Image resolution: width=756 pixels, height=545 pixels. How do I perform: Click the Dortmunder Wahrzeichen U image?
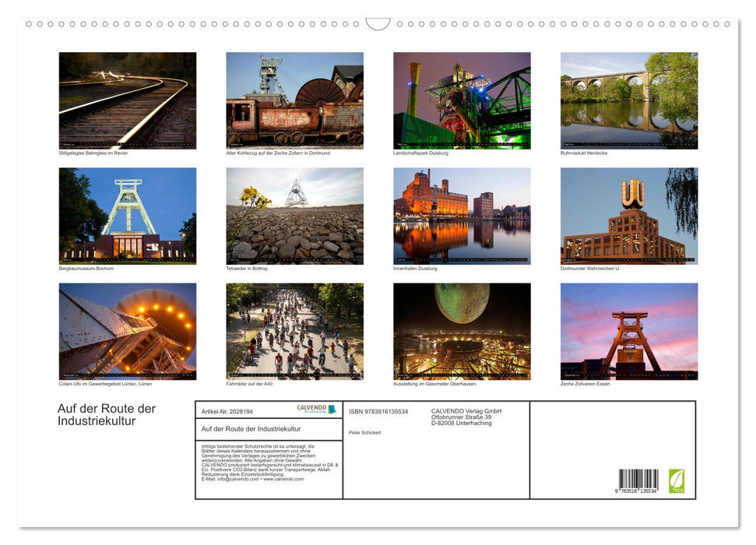coord(630,215)
